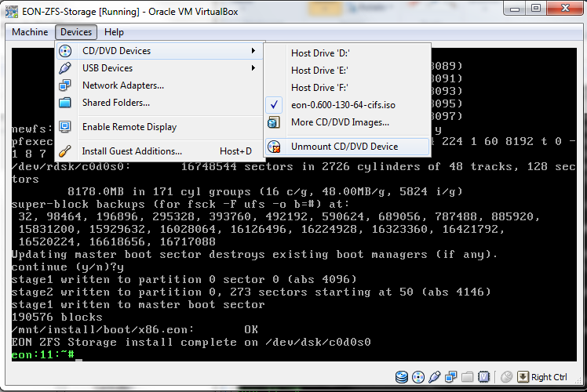The height and width of the screenshot is (392, 587).
Task: Minimize the VirtualBox window
Action: click(x=515, y=8)
